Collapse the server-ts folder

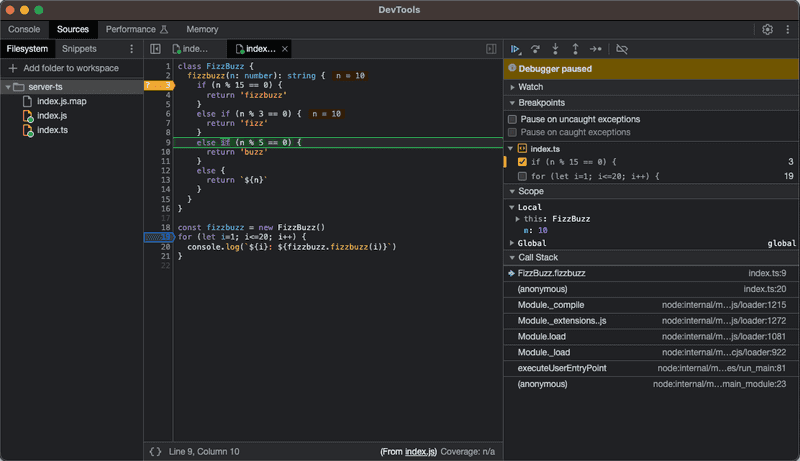click(x=8, y=87)
